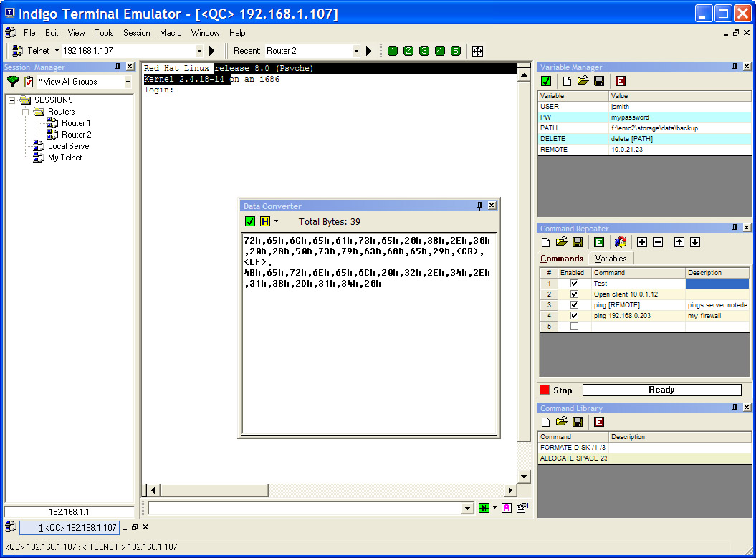Click the fullscreen arrows toolbar icon
Image resolution: width=756 pixels, height=558 pixels.
(477, 51)
